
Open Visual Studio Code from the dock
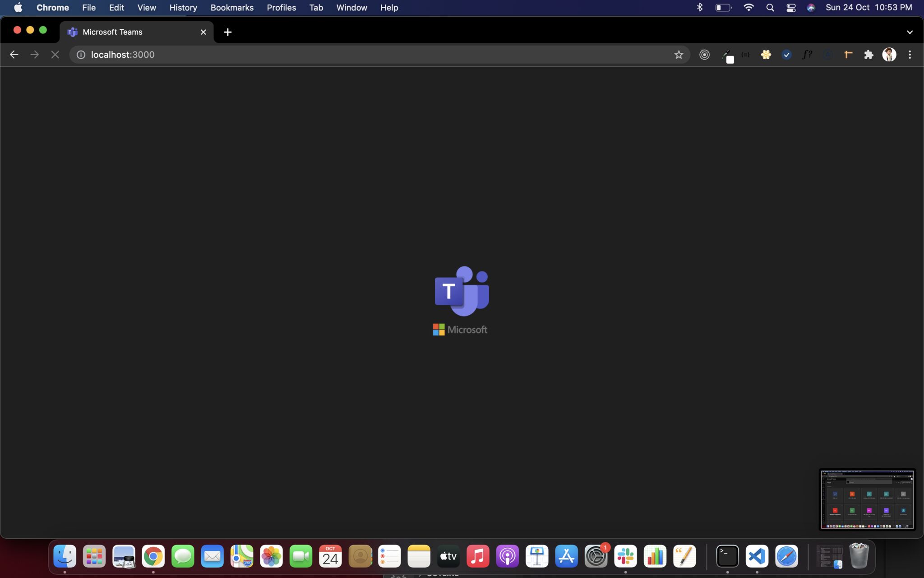point(757,556)
